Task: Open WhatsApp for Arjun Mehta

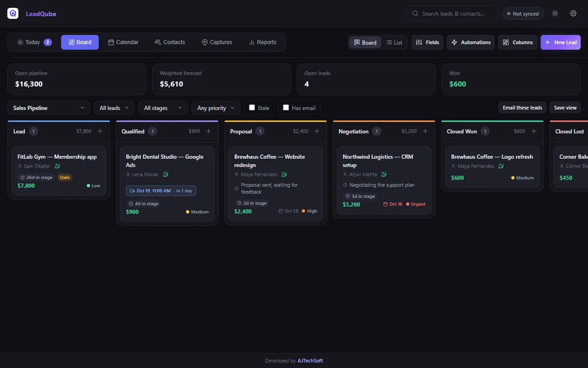Action: [x=384, y=174]
